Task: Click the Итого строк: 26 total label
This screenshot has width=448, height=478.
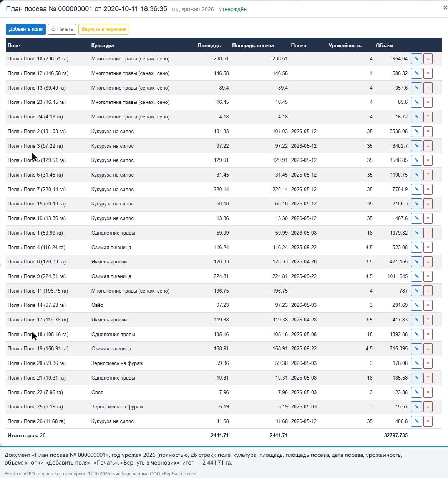Action: tap(27, 436)
